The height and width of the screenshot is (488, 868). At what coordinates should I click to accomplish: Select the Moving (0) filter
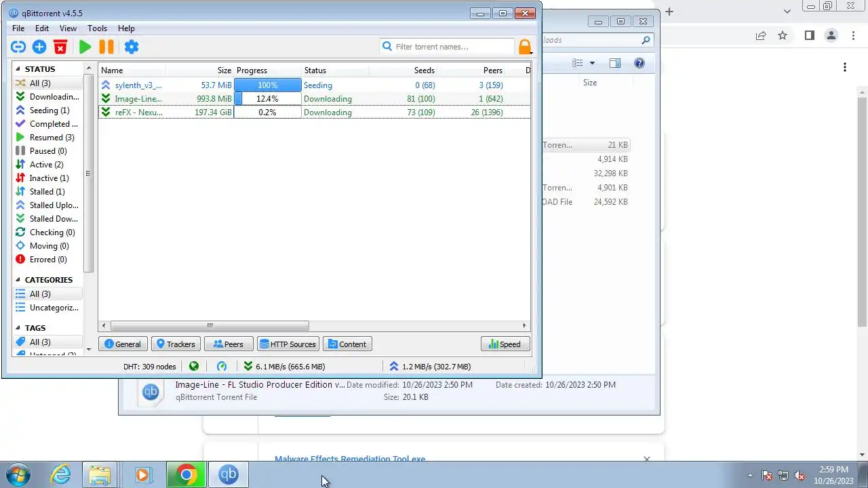click(47, 246)
